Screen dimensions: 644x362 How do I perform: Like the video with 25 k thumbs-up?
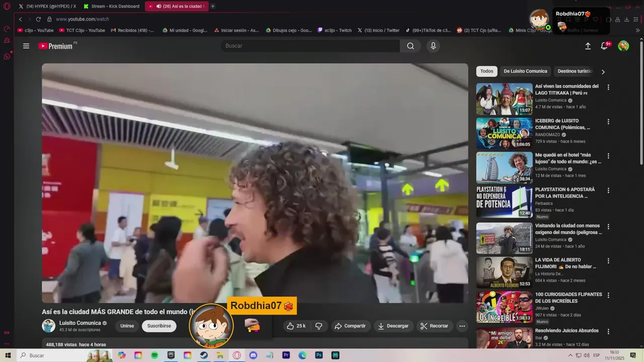296,326
